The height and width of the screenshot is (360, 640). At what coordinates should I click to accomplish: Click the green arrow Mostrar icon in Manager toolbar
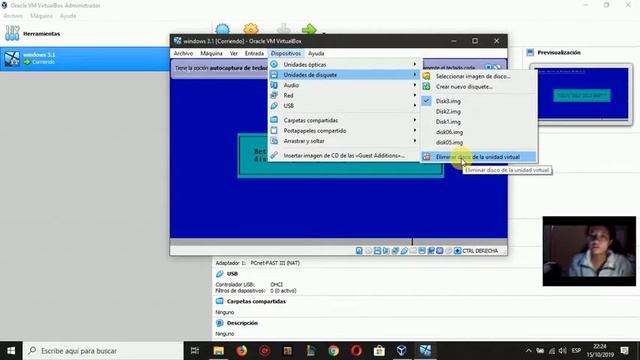point(309,29)
